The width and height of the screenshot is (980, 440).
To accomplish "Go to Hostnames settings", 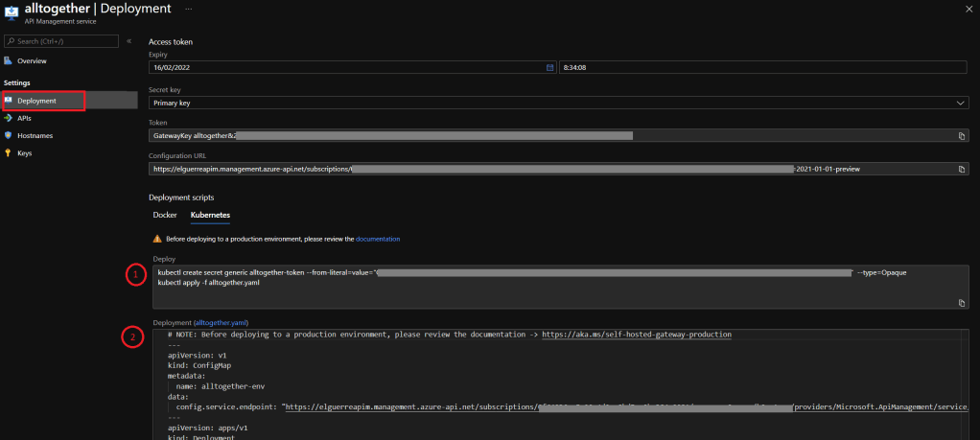I will (x=35, y=135).
